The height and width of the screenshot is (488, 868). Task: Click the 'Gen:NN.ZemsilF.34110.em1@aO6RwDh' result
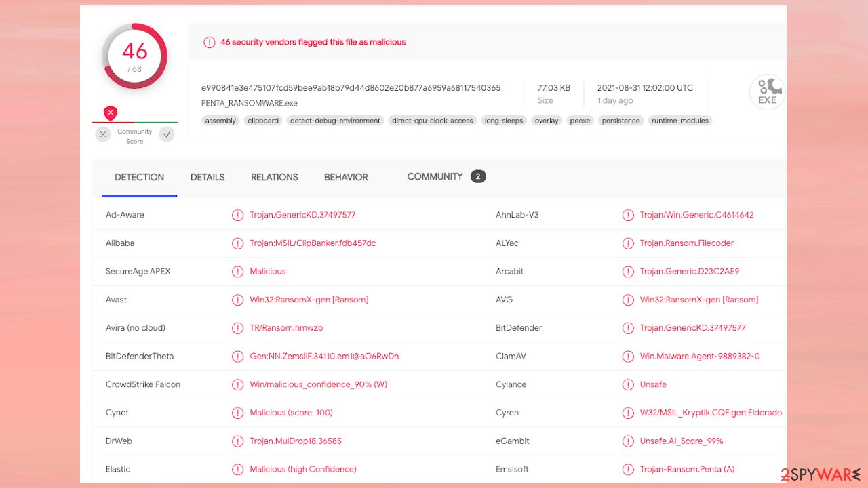324,356
